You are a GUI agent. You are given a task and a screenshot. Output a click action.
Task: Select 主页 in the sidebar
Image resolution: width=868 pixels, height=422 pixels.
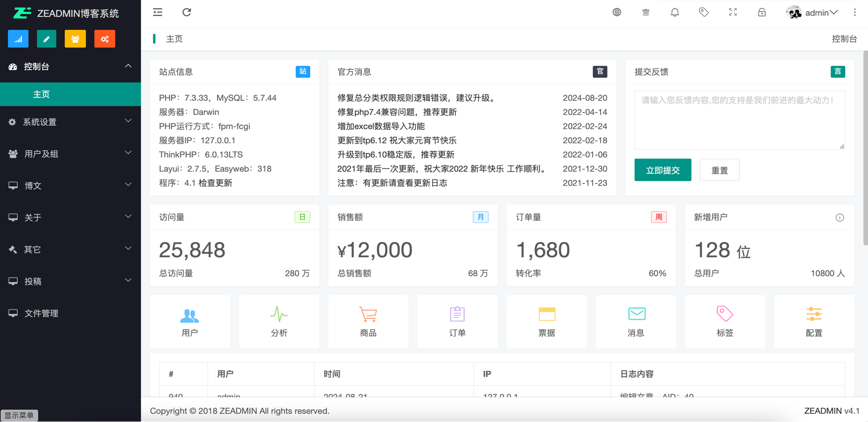(x=70, y=94)
